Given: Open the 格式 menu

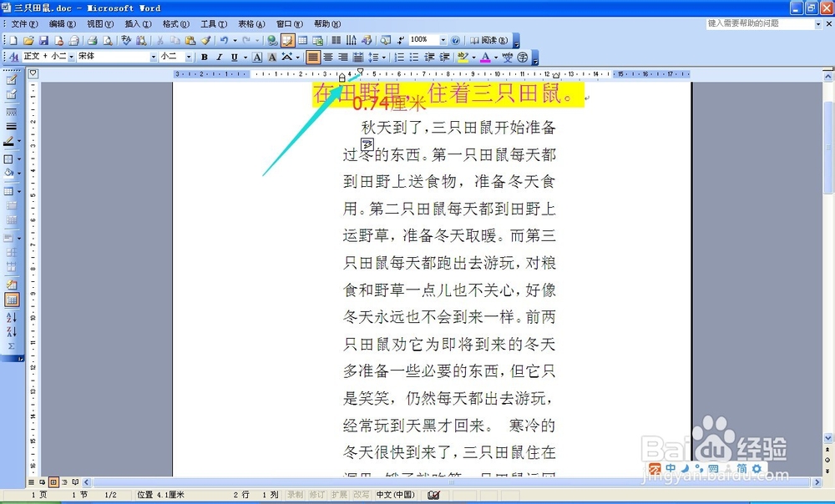Looking at the screenshot, I should click(175, 24).
